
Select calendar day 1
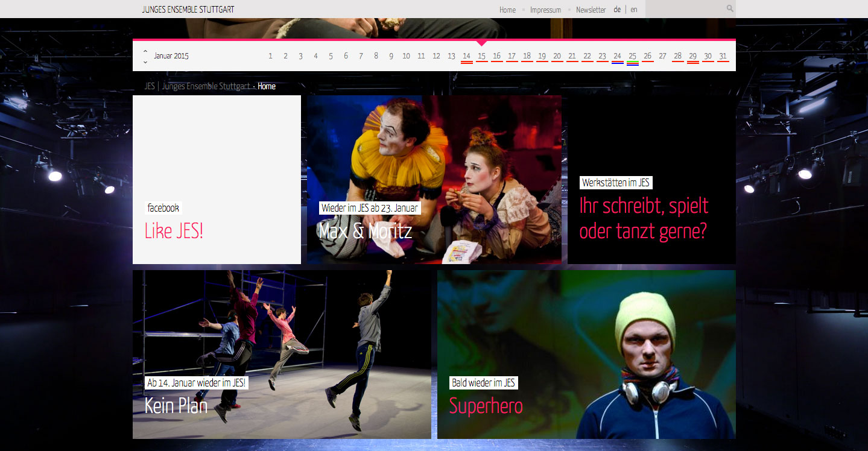pos(270,56)
